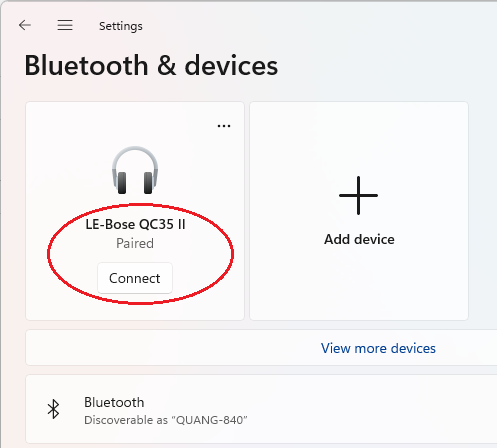Open the three-dot menu on Bose card
Viewport: 497px width, 448px height.
[224, 126]
